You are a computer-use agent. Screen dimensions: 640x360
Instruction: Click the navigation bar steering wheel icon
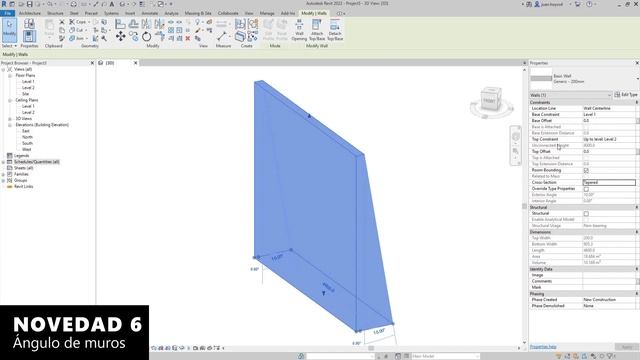[516, 137]
